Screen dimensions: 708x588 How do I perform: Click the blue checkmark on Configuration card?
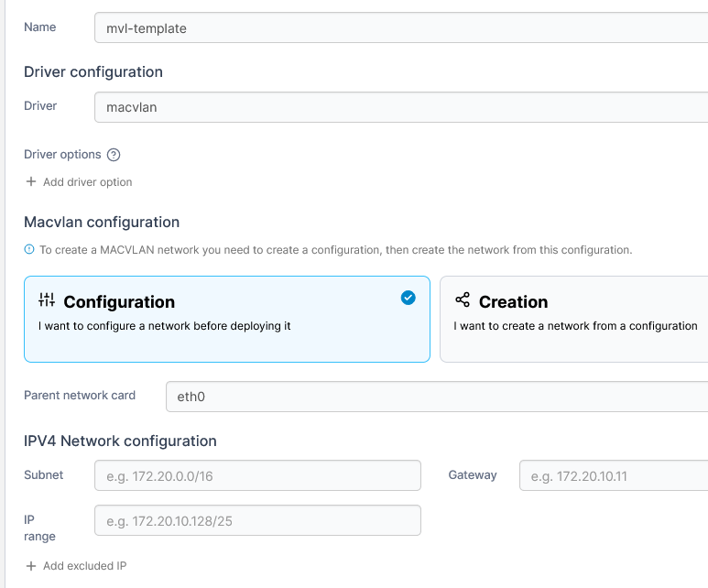point(408,297)
